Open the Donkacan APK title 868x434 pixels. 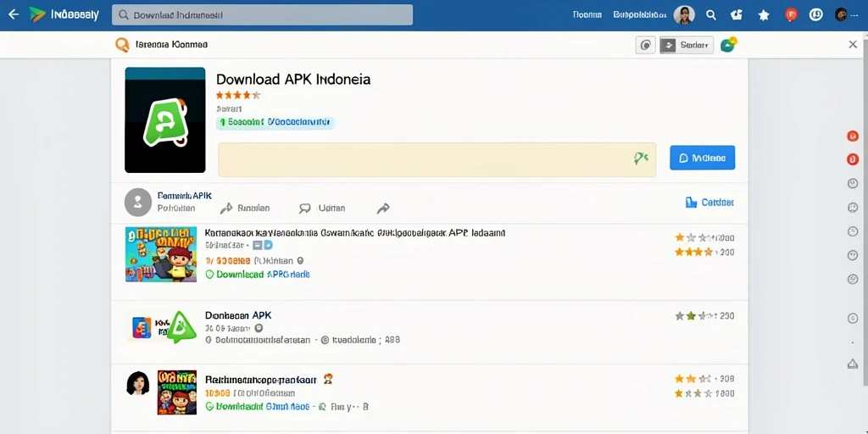click(x=238, y=315)
